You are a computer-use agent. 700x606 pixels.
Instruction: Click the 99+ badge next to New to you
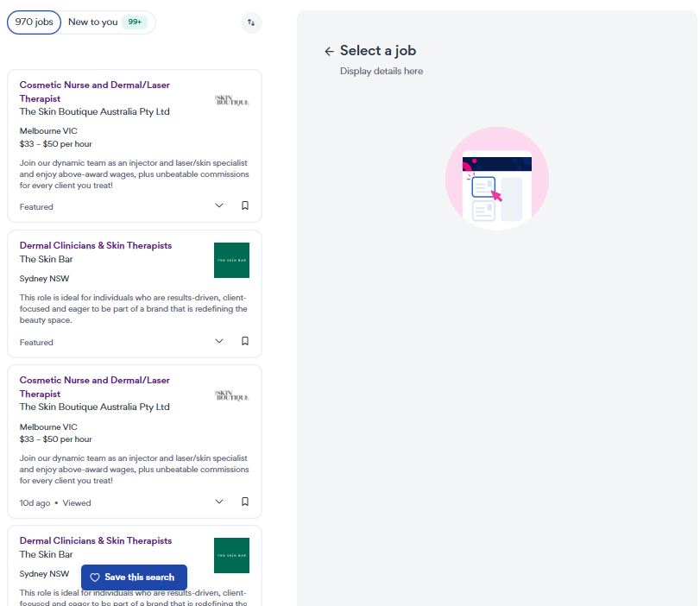[x=135, y=22]
